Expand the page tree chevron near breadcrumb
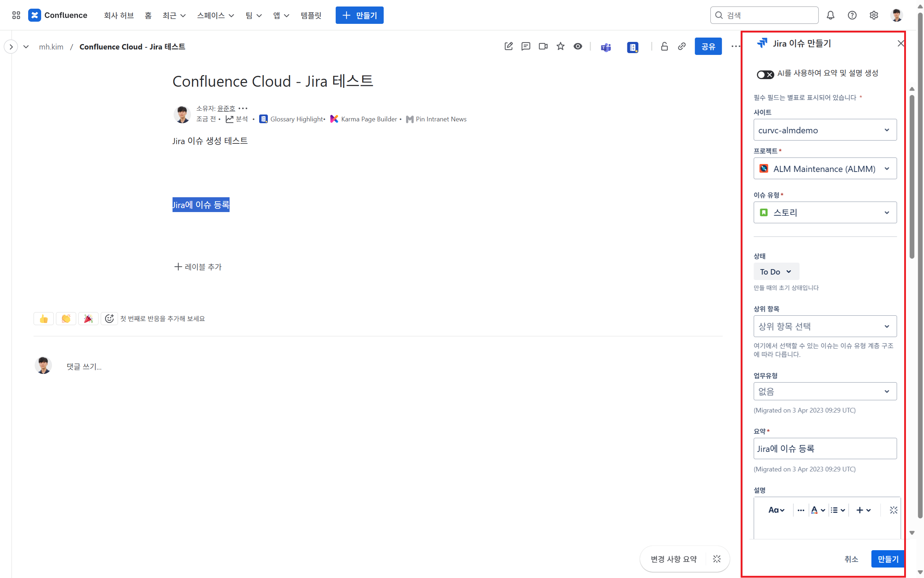This screenshot has width=924, height=578. tap(26, 47)
